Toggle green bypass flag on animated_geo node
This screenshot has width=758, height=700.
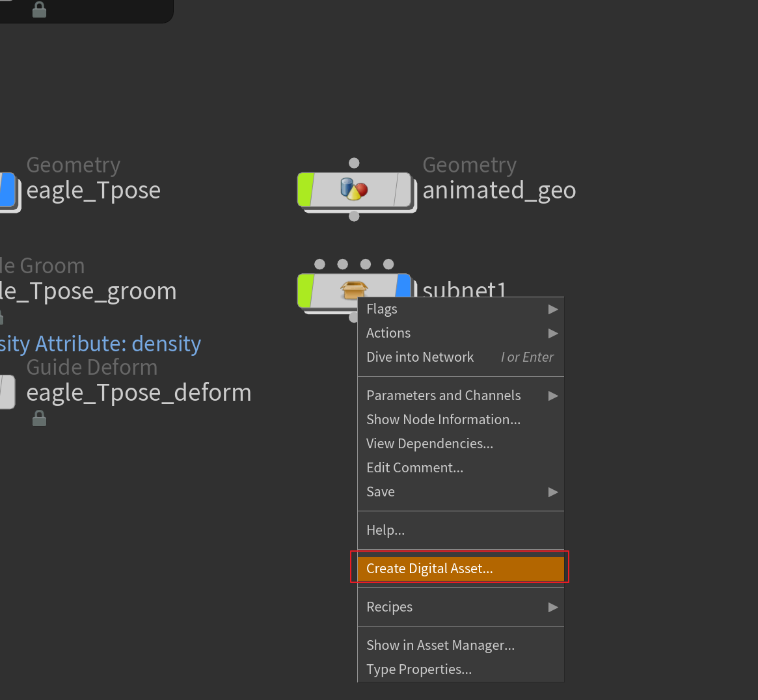306,189
